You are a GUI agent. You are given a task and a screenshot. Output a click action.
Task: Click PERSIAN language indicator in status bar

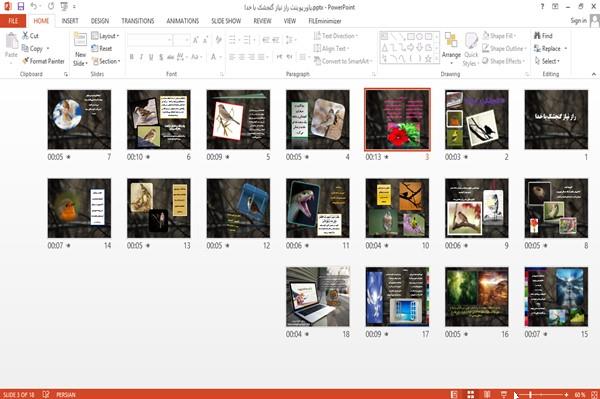[66, 394]
